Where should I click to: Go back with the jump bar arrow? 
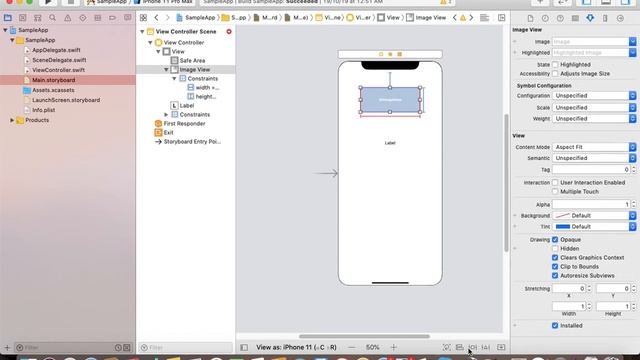pos(156,18)
